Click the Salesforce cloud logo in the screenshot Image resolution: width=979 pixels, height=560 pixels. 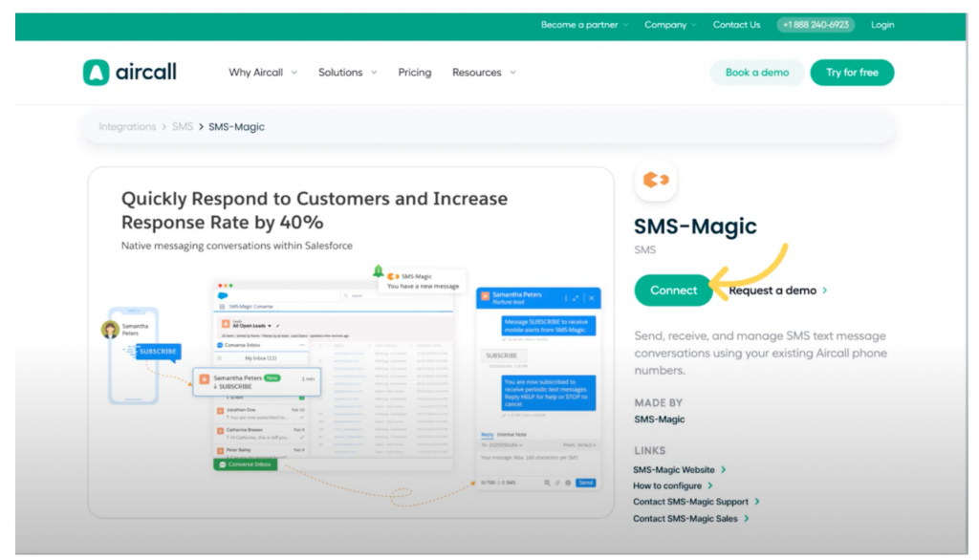point(224,293)
